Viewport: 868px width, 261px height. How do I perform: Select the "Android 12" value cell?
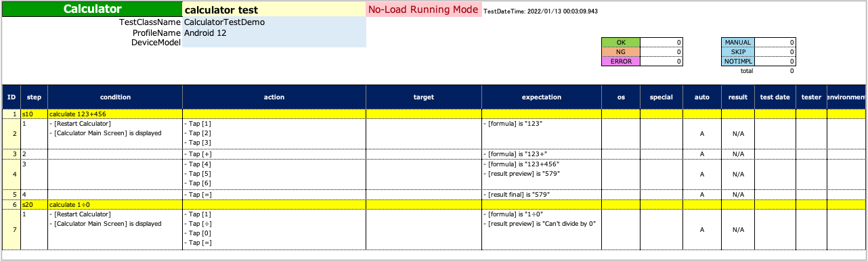[x=274, y=32]
